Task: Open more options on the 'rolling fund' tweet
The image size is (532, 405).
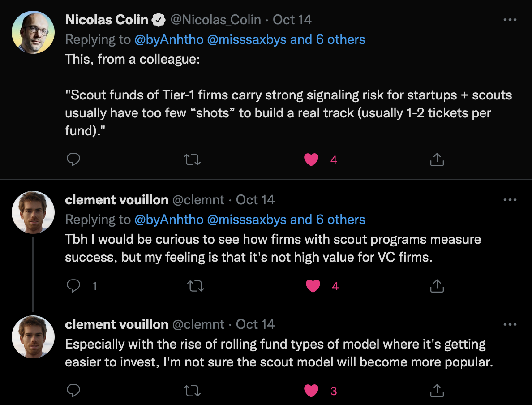Action: pos(510,324)
